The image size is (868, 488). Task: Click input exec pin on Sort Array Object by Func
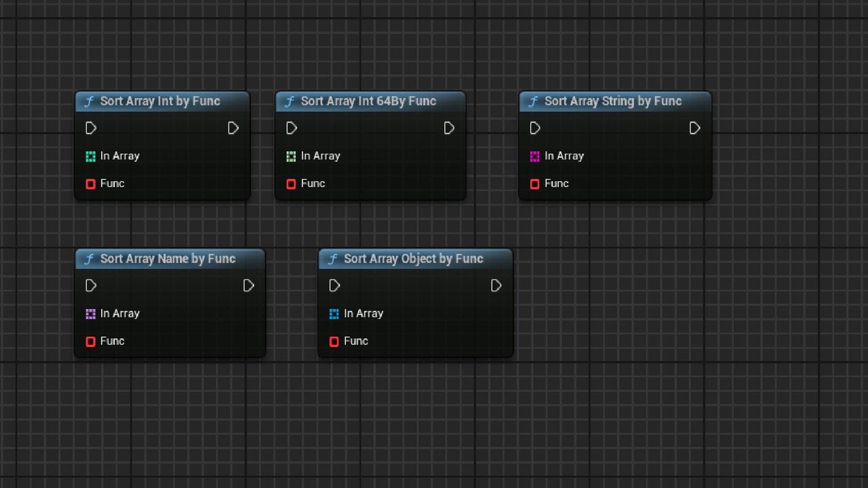[x=334, y=286]
